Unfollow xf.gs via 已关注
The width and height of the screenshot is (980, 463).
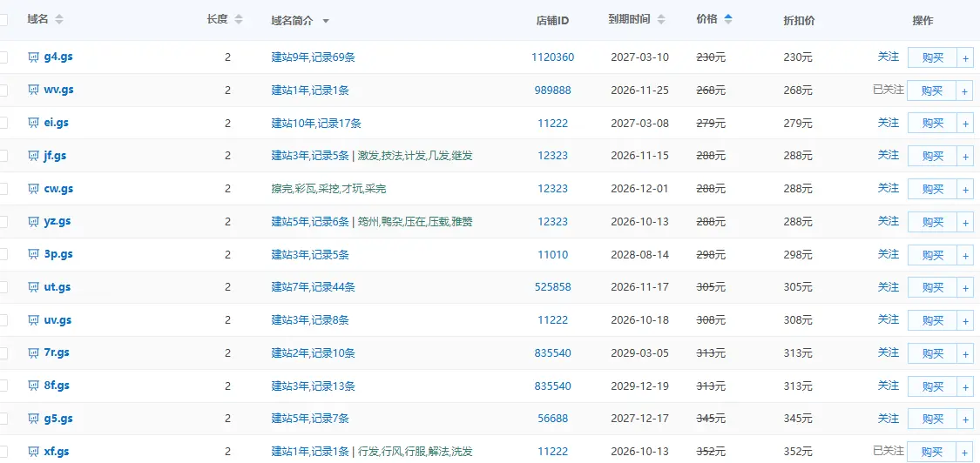[x=889, y=451]
